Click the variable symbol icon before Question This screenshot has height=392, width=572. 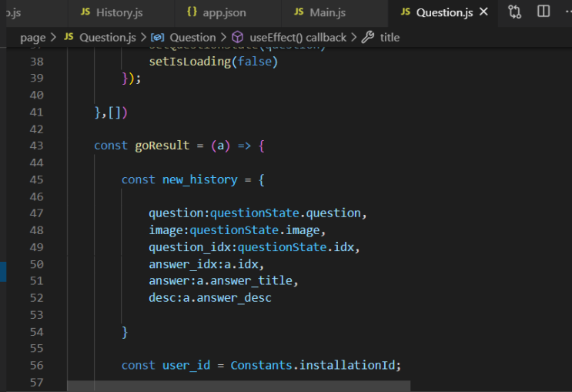158,37
